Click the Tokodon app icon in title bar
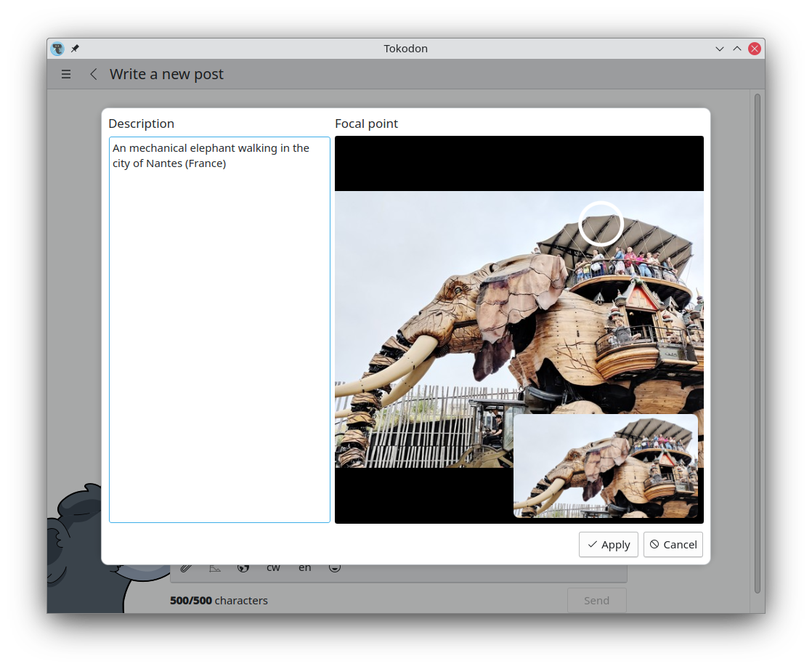This screenshot has width=812, height=669. (57, 49)
